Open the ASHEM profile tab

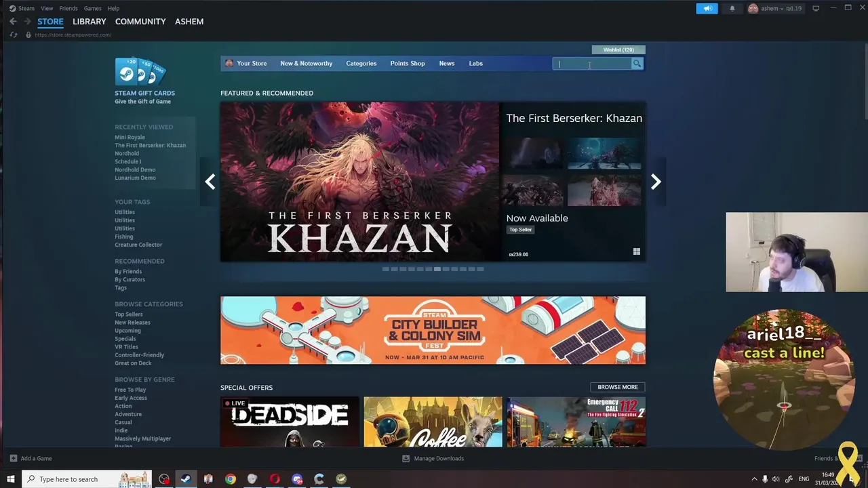pos(189,22)
